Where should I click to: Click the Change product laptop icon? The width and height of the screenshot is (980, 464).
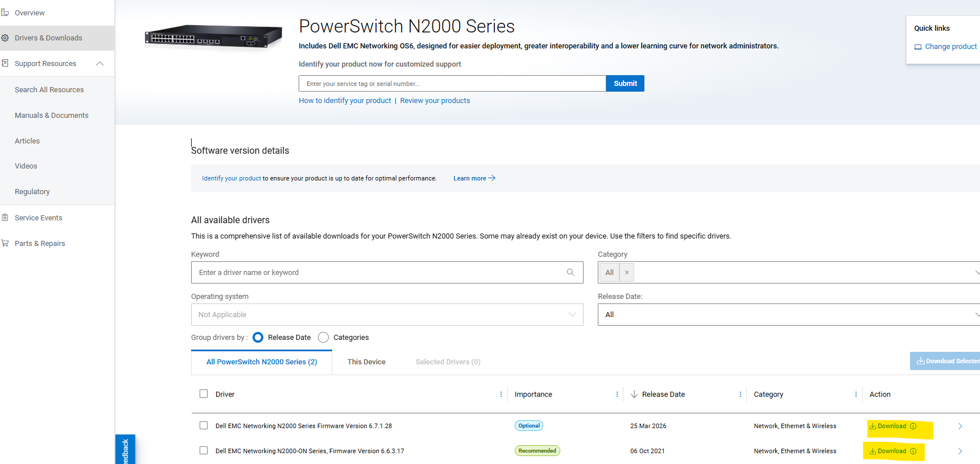point(918,47)
